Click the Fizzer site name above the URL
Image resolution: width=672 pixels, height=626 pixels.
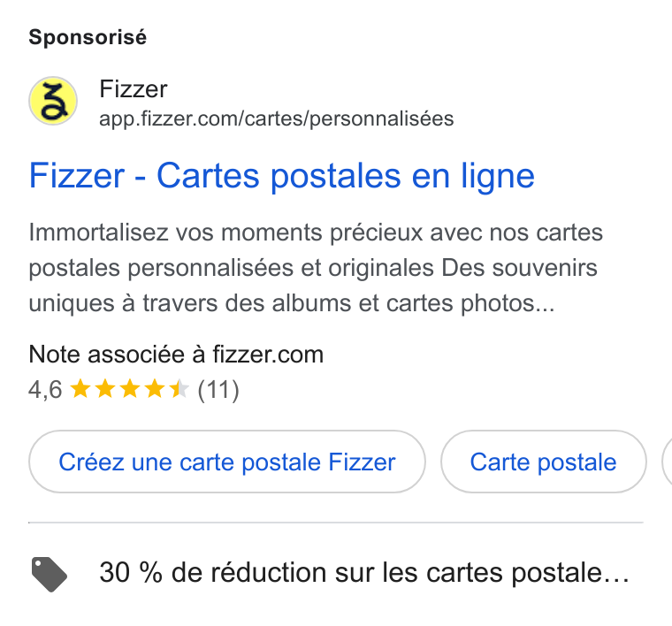tap(134, 89)
